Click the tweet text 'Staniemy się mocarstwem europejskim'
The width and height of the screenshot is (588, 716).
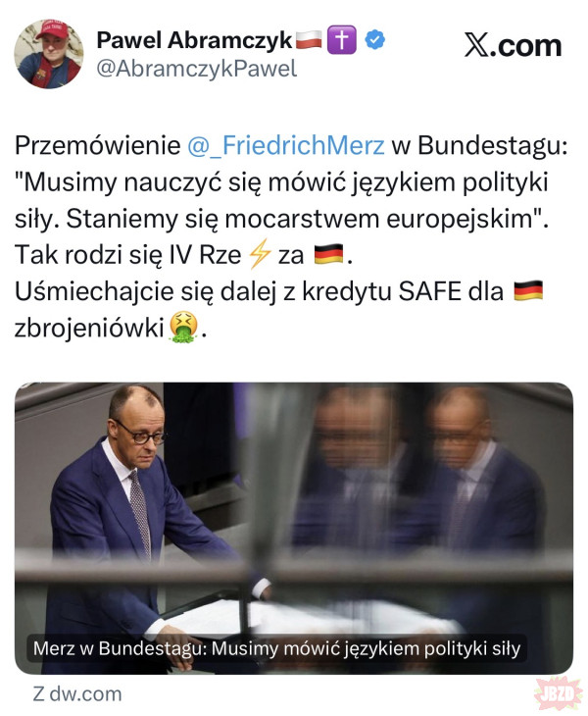300,219
